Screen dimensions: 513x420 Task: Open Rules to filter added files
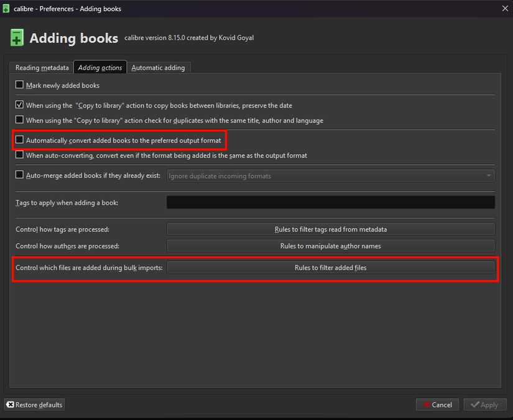point(331,268)
